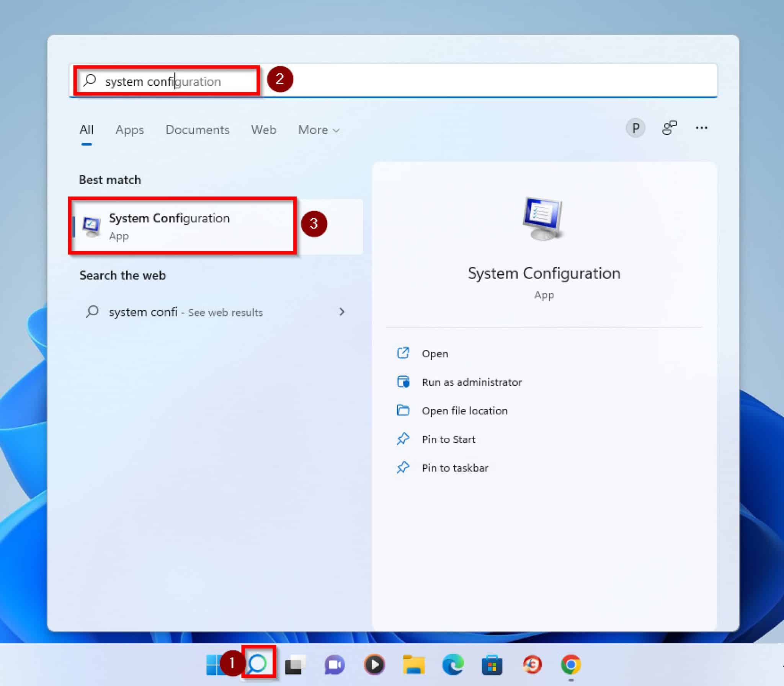Launch Microsoft Edge from the taskbar
This screenshot has height=686, width=784.
click(453, 665)
